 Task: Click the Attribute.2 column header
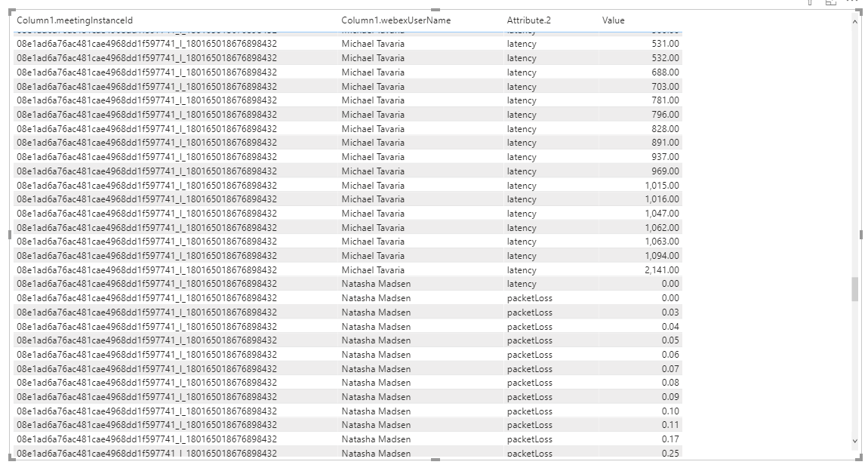tap(528, 20)
